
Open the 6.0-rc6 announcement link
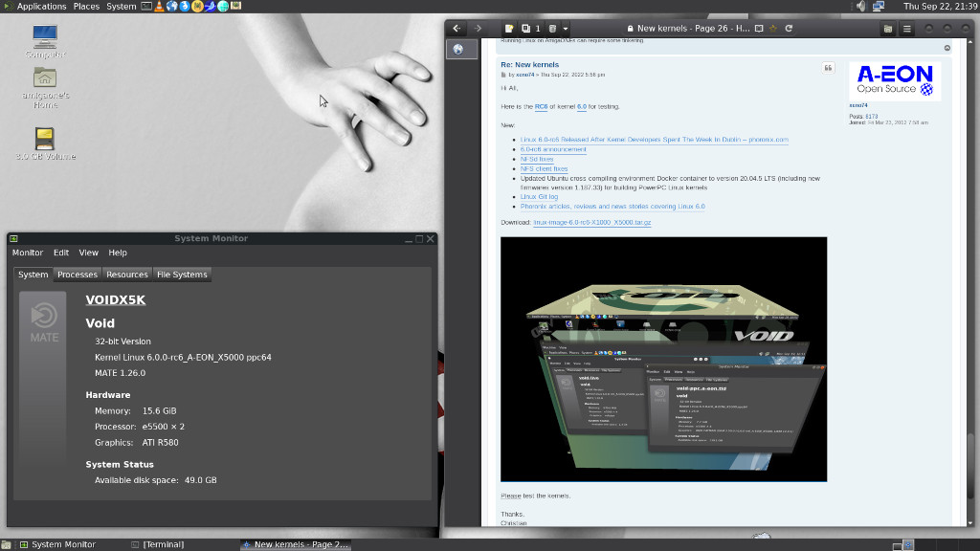click(x=553, y=149)
